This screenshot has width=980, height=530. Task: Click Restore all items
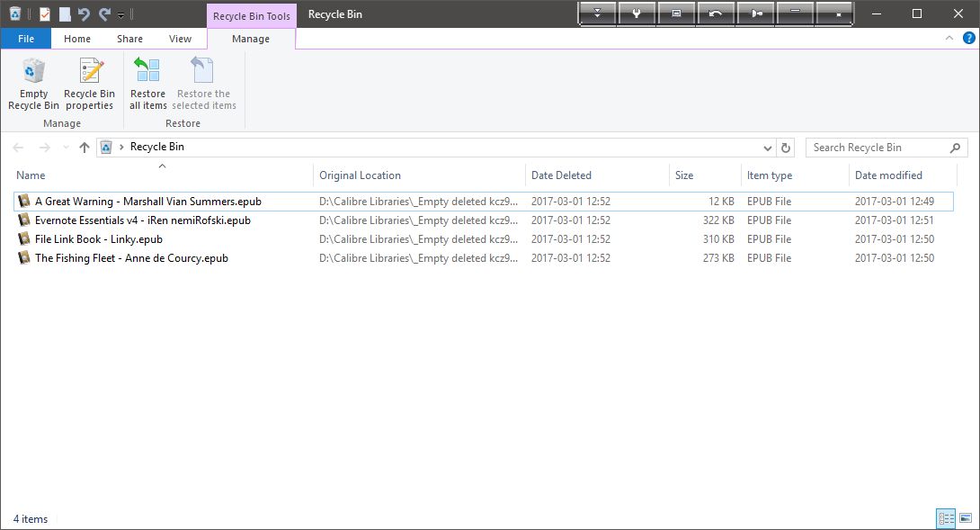(148, 84)
